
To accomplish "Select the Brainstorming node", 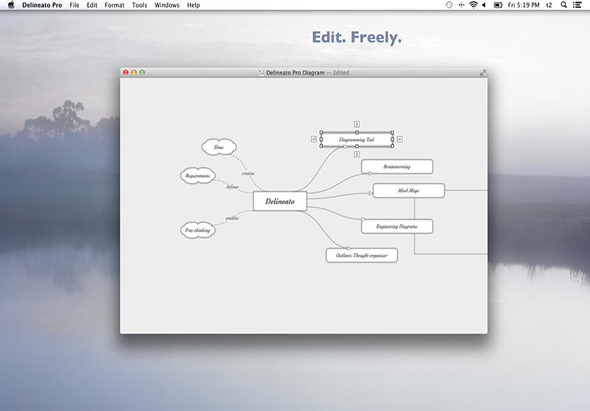I will coord(397,167).
